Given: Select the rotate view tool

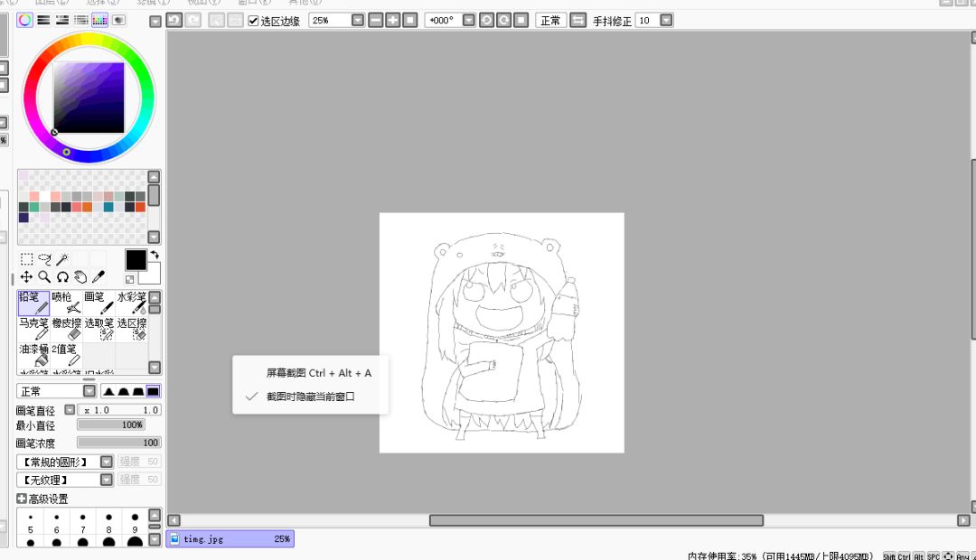Looking at the screenshot, I should coord(62,277).
